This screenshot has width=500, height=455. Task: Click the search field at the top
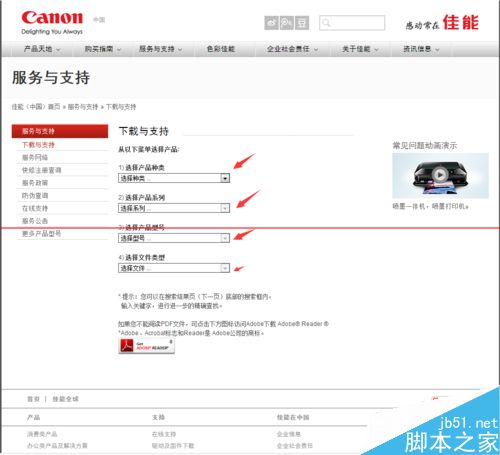point(352,23)
